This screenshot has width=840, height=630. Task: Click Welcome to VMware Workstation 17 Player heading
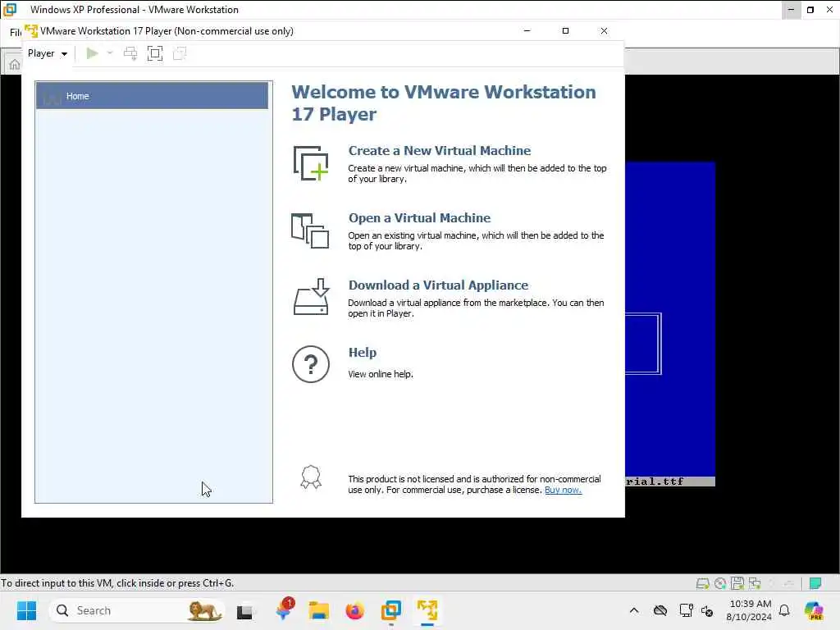[444, 103]
